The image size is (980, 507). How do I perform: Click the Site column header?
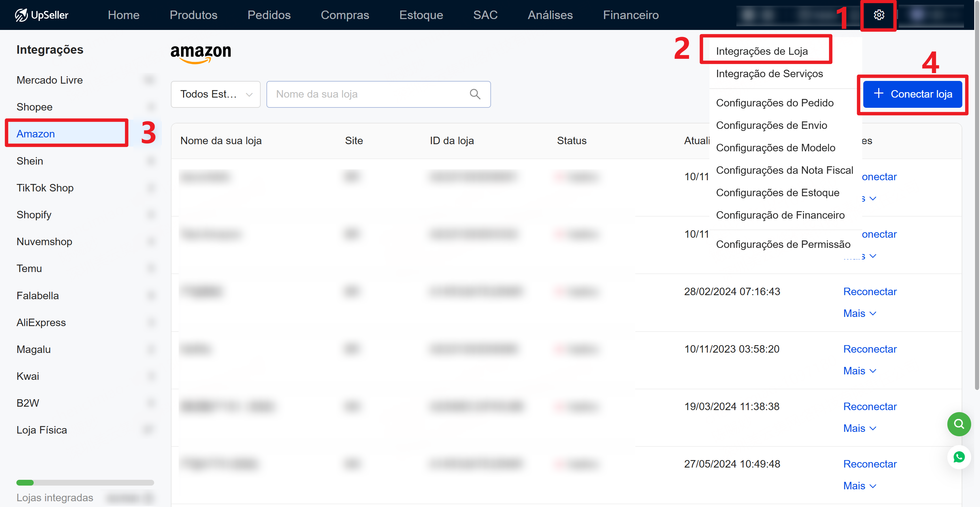tap(354, 141)
